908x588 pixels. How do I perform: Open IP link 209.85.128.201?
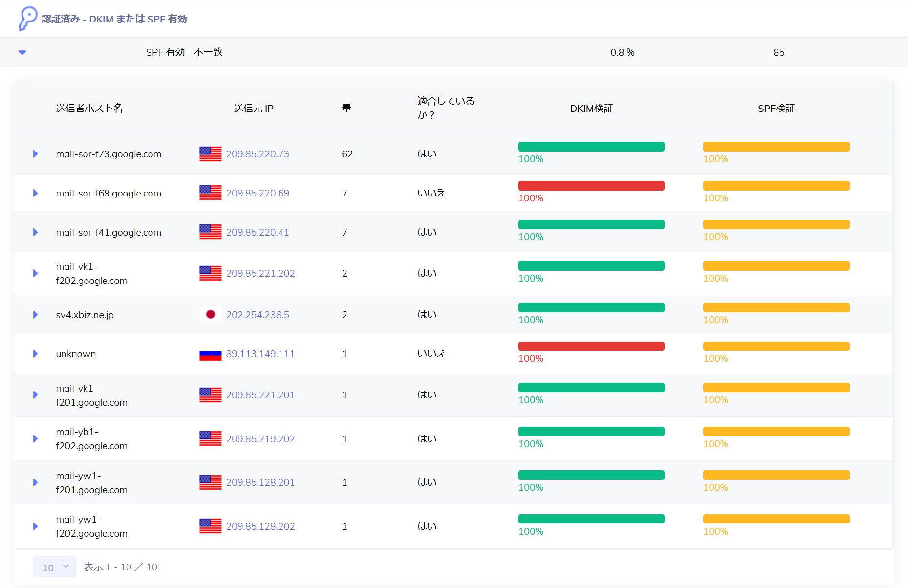260,482
